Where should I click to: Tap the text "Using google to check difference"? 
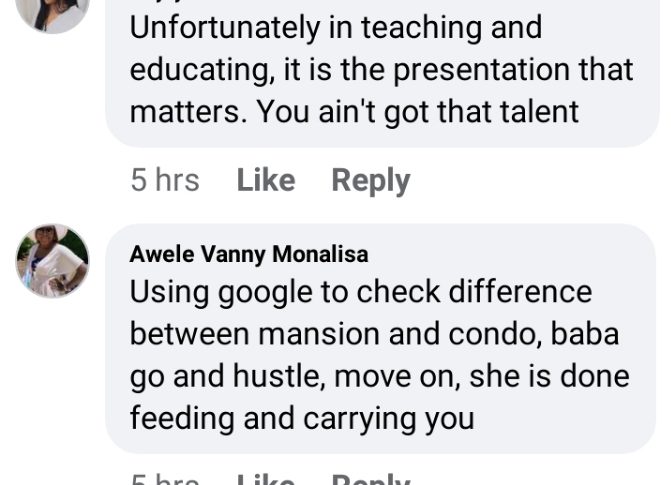click(361, 292)
